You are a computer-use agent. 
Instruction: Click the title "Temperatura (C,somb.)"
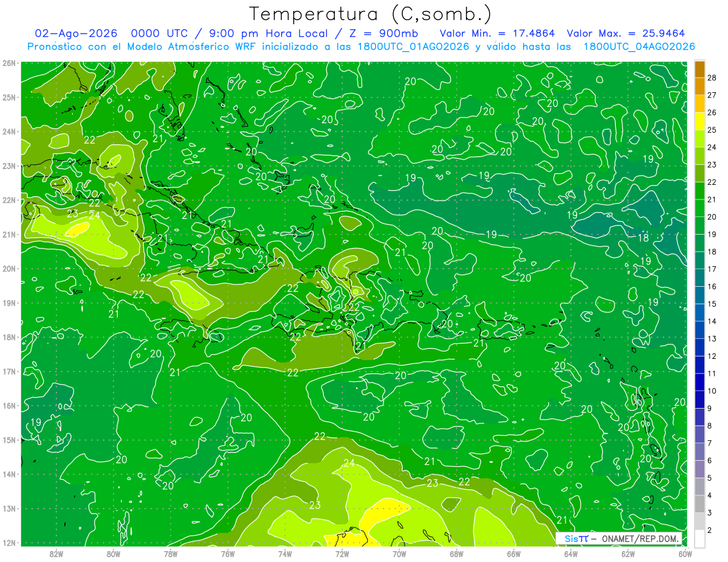click(371, 14)
